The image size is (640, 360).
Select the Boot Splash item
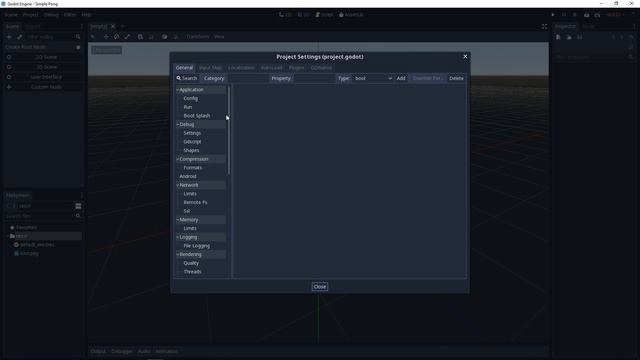pos(197,116)
